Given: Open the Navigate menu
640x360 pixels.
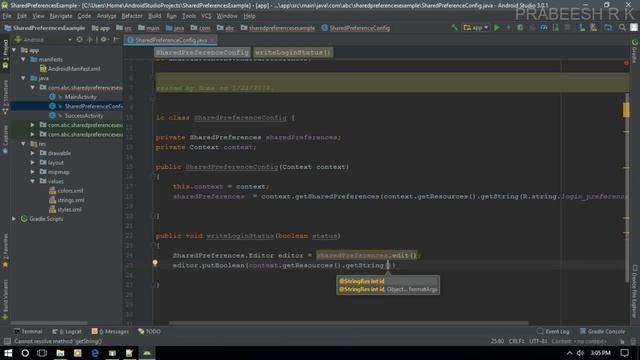Looking at the screenshot, I should 61,16.
